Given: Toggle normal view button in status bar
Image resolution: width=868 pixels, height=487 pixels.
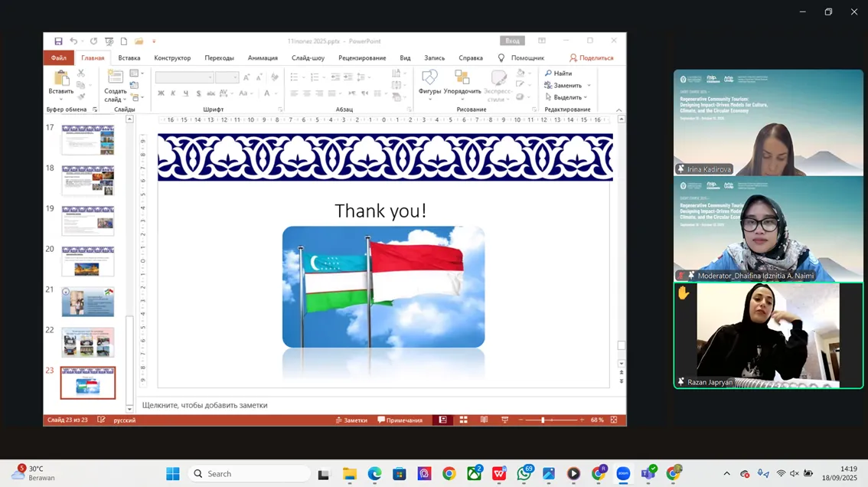Looking at the screenshot, I should point(442,420).
